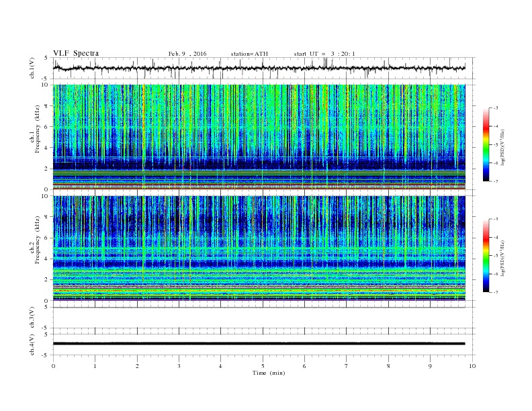
Task: Click time axis tick label "3"
Action: (x=179, y=366)
